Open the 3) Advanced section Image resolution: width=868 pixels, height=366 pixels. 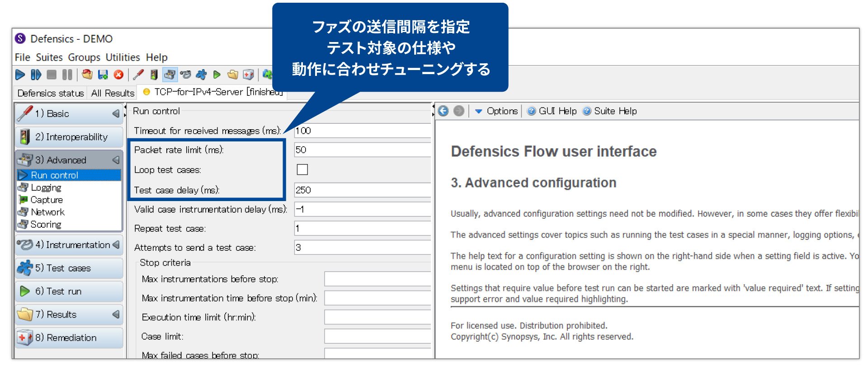[69, 160]
